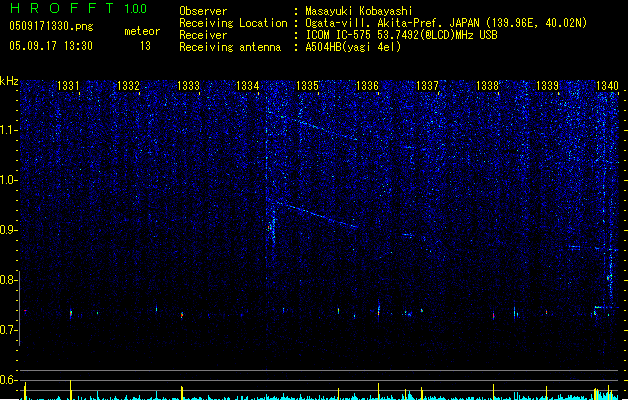
Task: Click the 1337 time marker
Action: [428, 86]
